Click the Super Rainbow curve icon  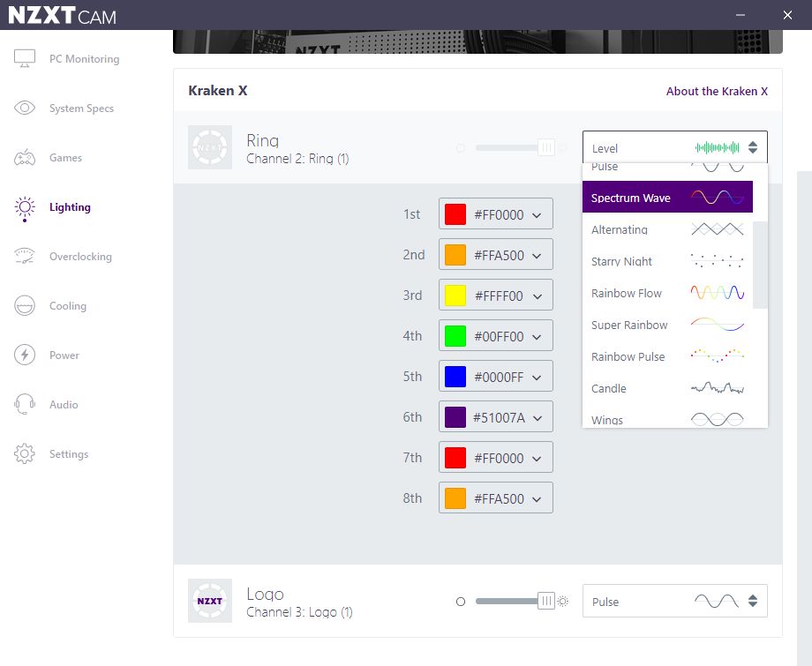718,325
